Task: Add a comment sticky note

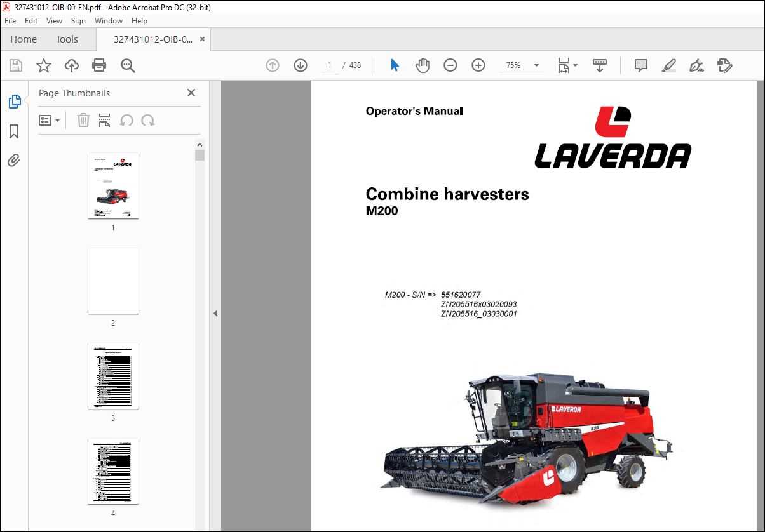Action: coord(641,65)
